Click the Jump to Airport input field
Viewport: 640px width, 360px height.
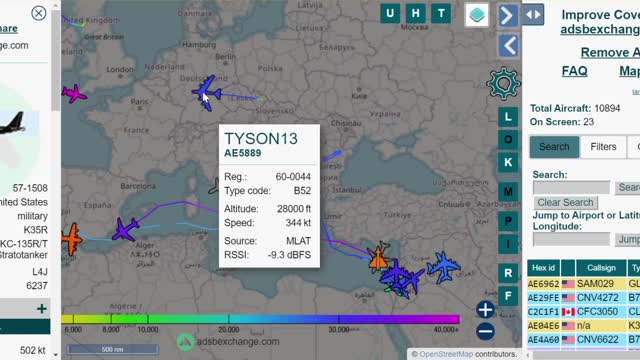[571, 239]
